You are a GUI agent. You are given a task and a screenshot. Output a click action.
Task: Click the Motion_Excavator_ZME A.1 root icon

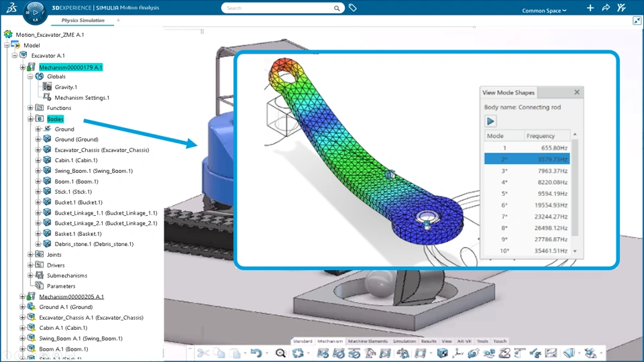pos(8,34)
